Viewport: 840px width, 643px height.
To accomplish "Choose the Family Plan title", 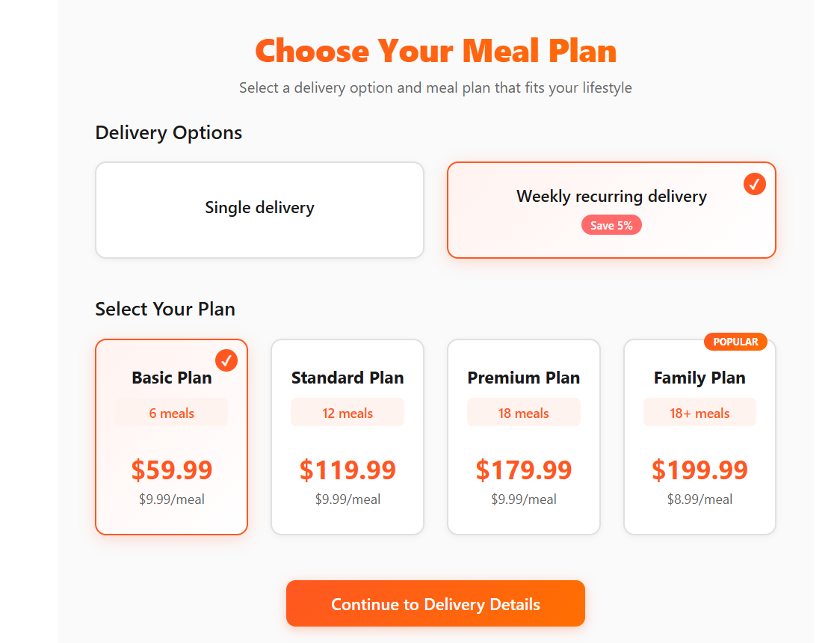I will point(700,378).
